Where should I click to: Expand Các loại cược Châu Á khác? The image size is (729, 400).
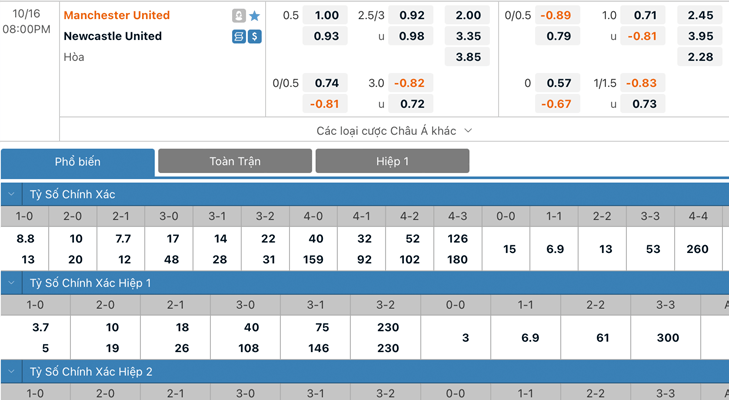coord(394,131)
